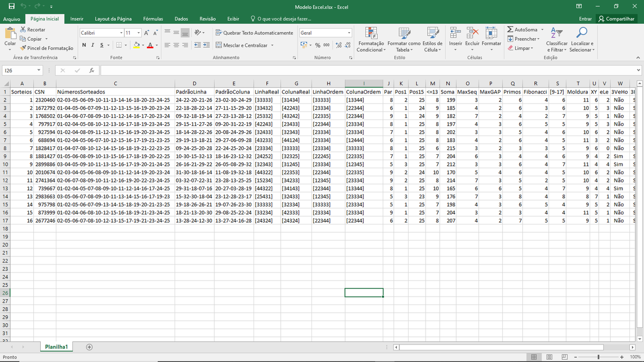Increase font size with the large A icon

(147, 33)
